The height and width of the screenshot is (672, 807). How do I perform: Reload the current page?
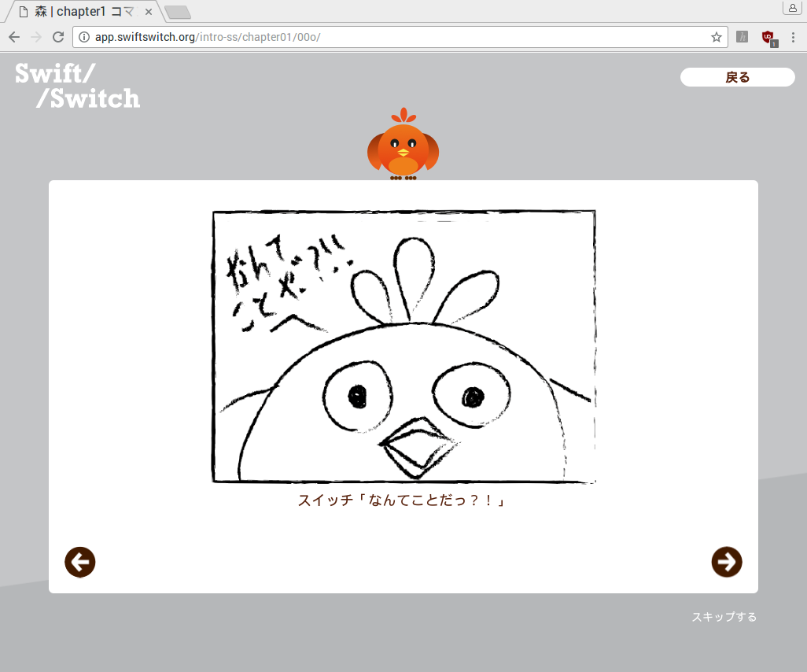[x=58, y=37]
